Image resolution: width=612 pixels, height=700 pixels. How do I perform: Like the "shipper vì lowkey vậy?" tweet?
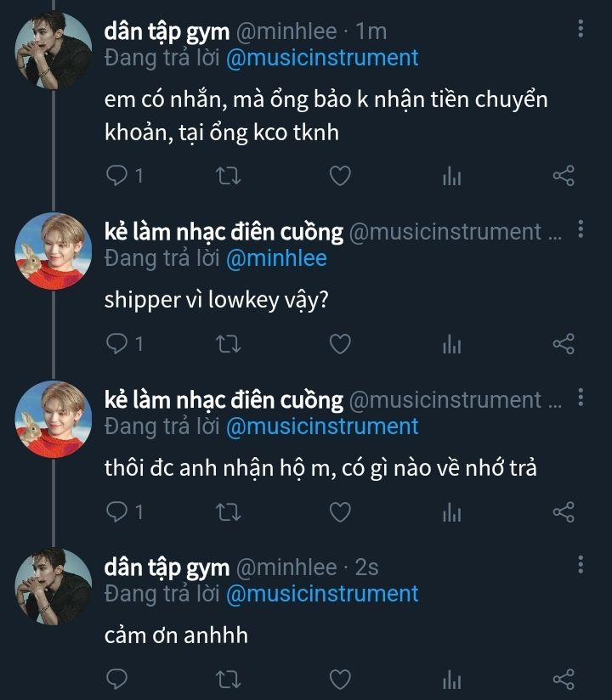point(340,344)
